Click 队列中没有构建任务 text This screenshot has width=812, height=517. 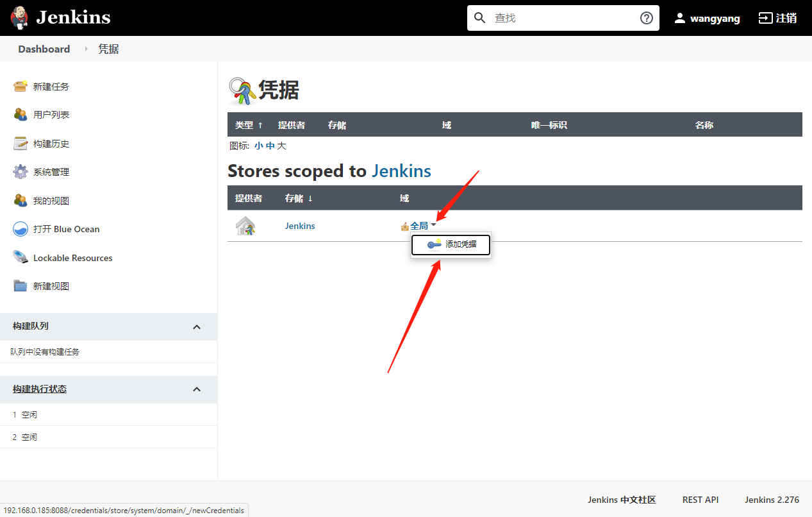pos(45,352)
